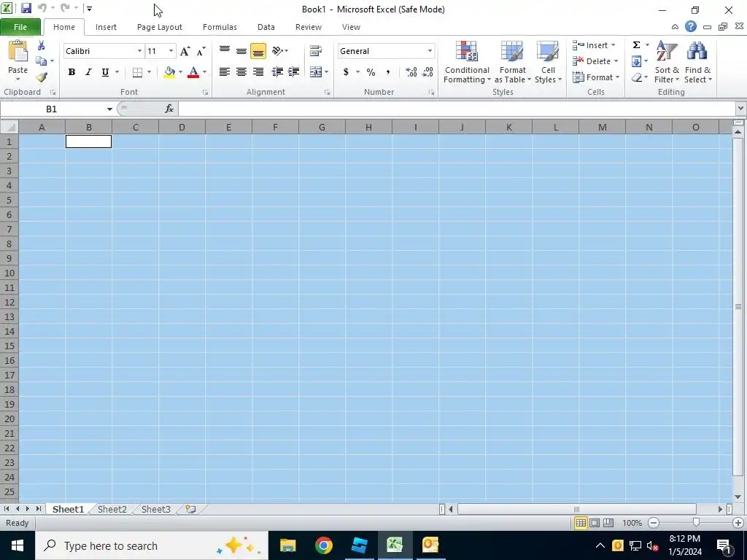Switch to the Sheet2 worksheet tab

click(112, 509)
